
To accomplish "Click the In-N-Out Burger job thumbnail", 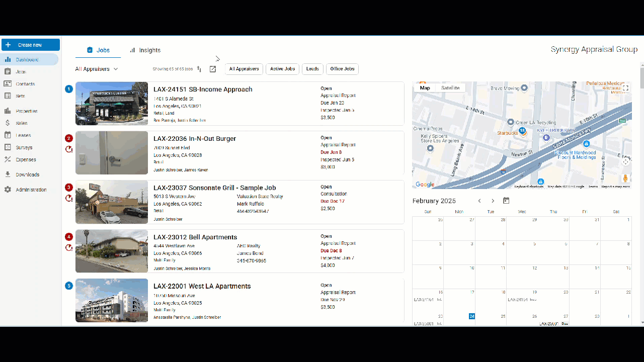I will [x=112, y=153].
